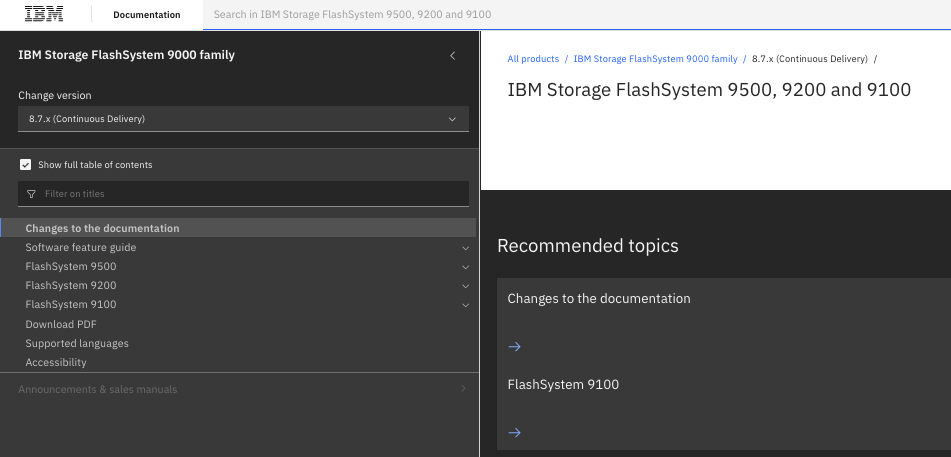Follow IBM Storage FlashSystem 9000 family breadcrumb
The width and height of the screenshot is (951, 457).
coord(656,59)
